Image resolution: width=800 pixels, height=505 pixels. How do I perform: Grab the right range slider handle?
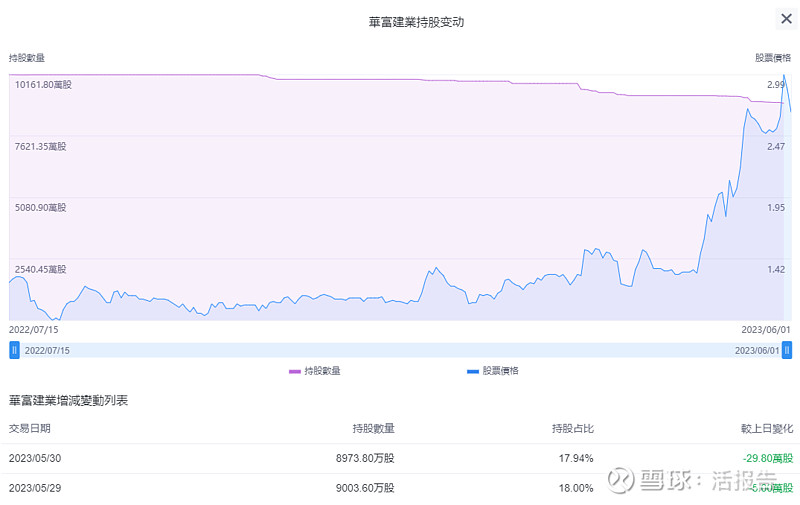tap(787, 350)
